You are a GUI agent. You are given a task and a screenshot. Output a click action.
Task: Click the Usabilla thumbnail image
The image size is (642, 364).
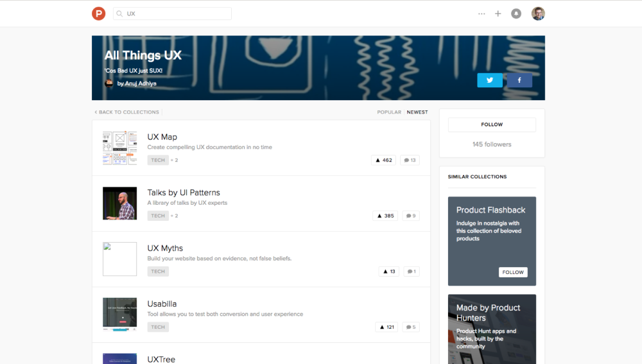click(119, 315)
